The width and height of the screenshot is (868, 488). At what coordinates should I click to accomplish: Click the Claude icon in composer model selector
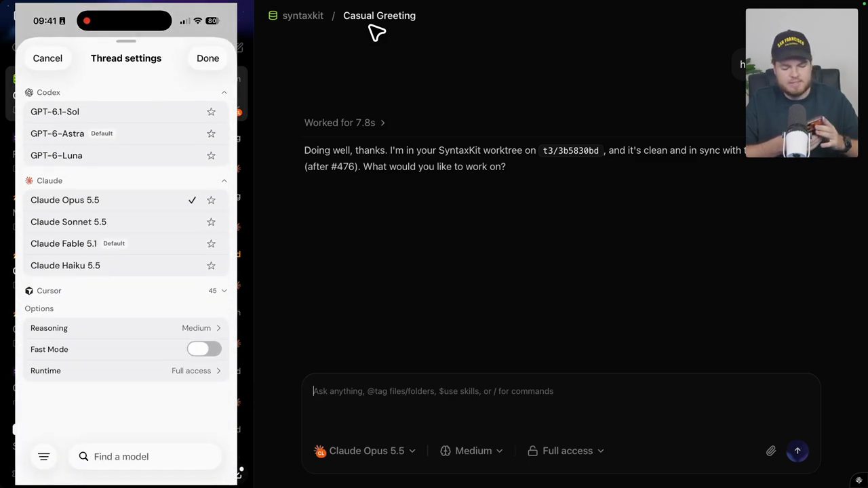point(320,451)
